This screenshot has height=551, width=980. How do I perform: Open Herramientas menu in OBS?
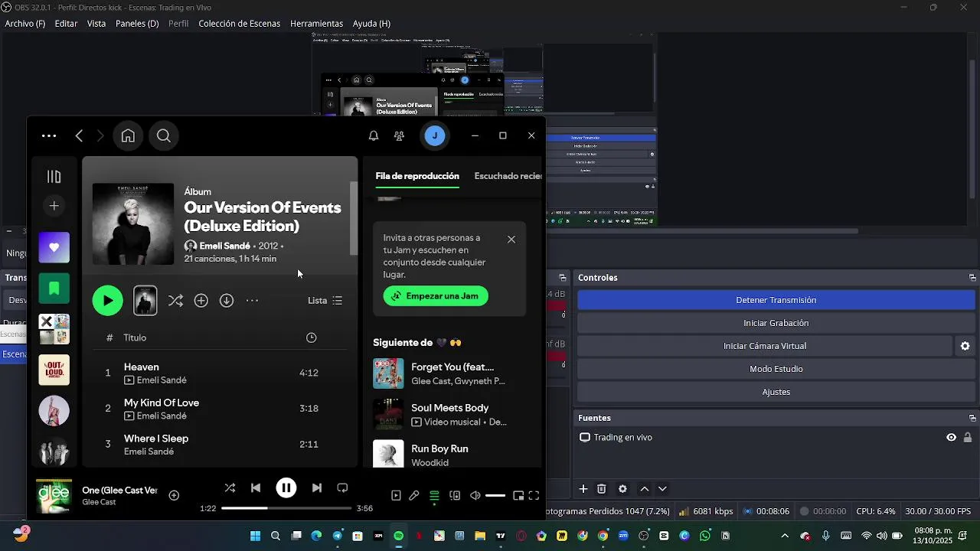pyautogui.click(x=316, y=24)
